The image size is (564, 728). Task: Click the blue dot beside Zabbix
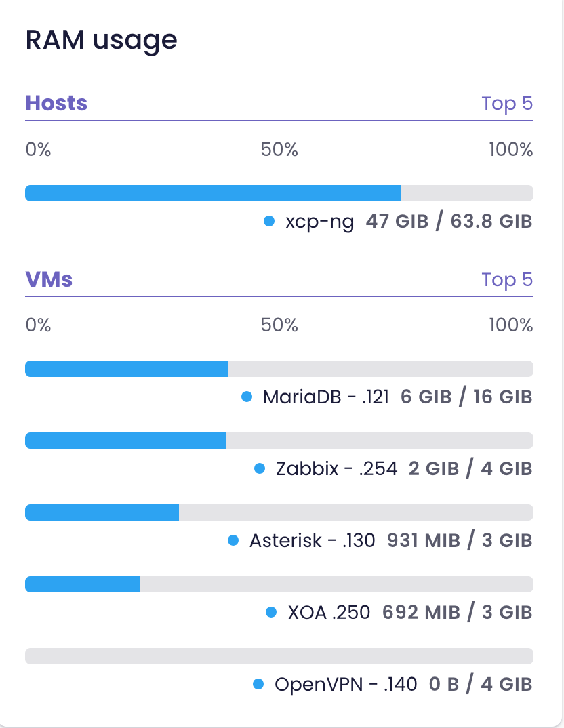[259, 468]
